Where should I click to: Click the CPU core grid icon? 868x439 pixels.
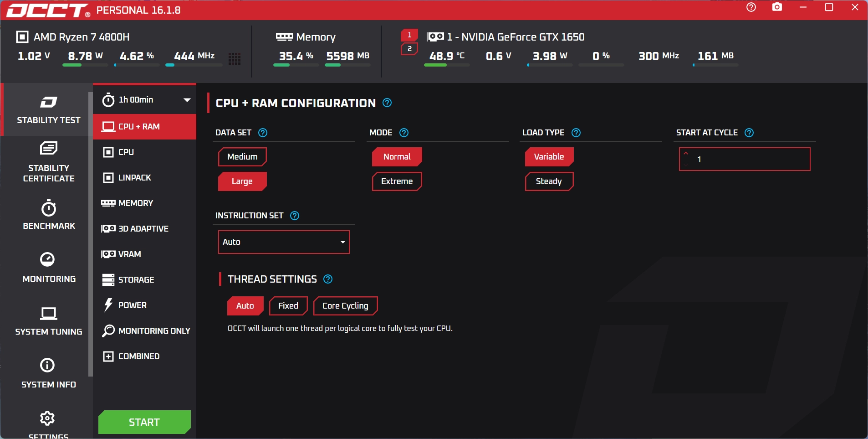(235, 58)
